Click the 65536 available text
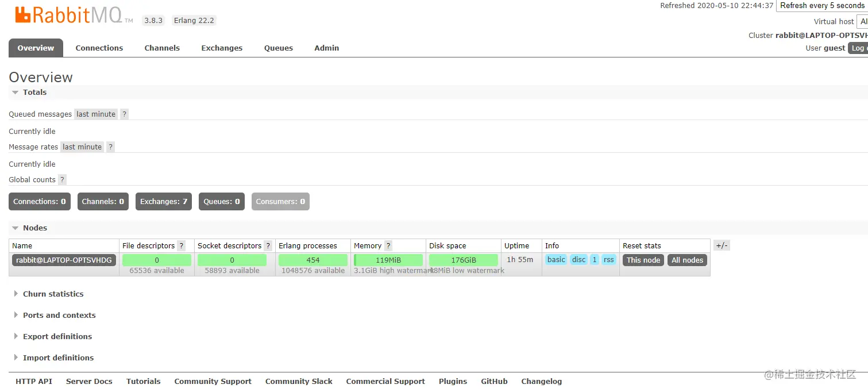This screenshot has height=392, width=868. pos(157,270)
